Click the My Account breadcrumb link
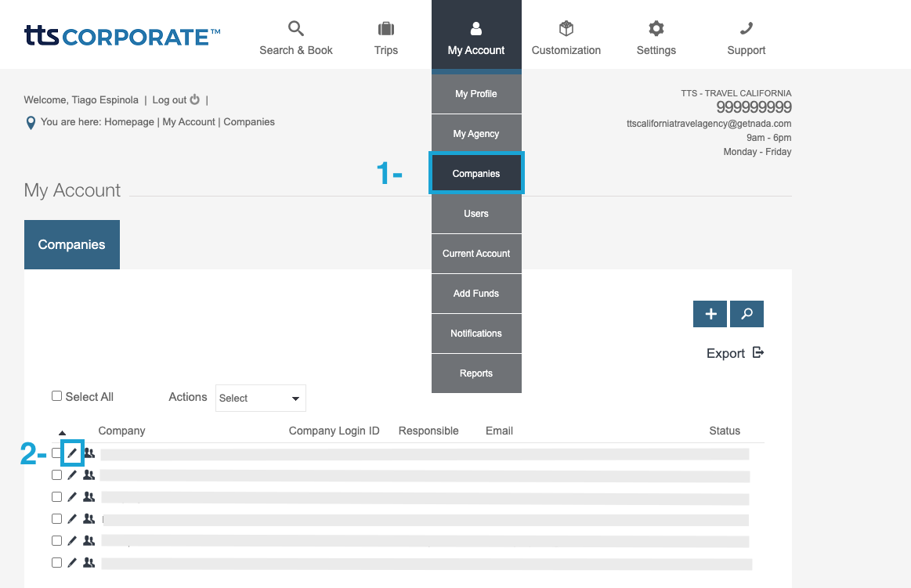The width and height of the screenshot is (911, 588). (x=190, y=121)
